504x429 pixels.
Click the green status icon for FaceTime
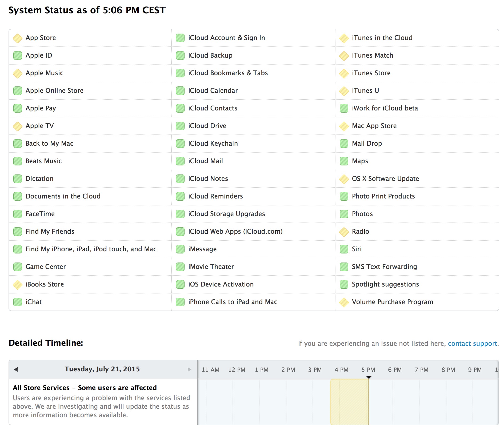pos(18,214)
